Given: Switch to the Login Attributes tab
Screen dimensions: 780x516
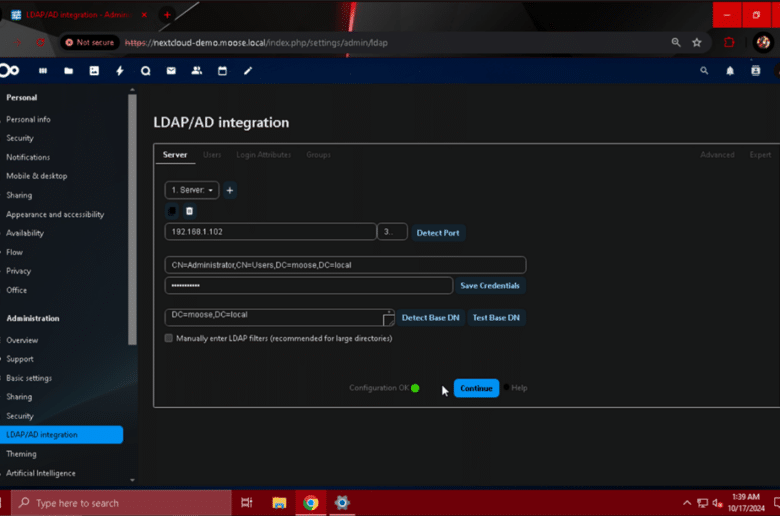Looking at the screenshot, I should (x=264, y=155).
